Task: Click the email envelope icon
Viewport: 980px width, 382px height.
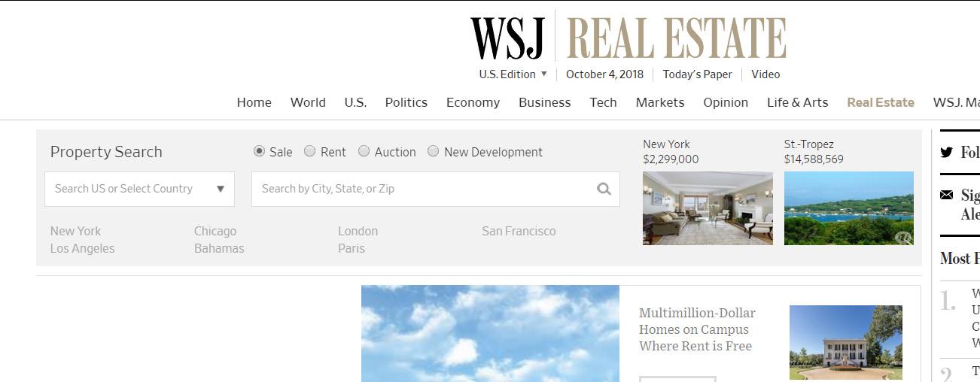Action: [x=947, y=196]
